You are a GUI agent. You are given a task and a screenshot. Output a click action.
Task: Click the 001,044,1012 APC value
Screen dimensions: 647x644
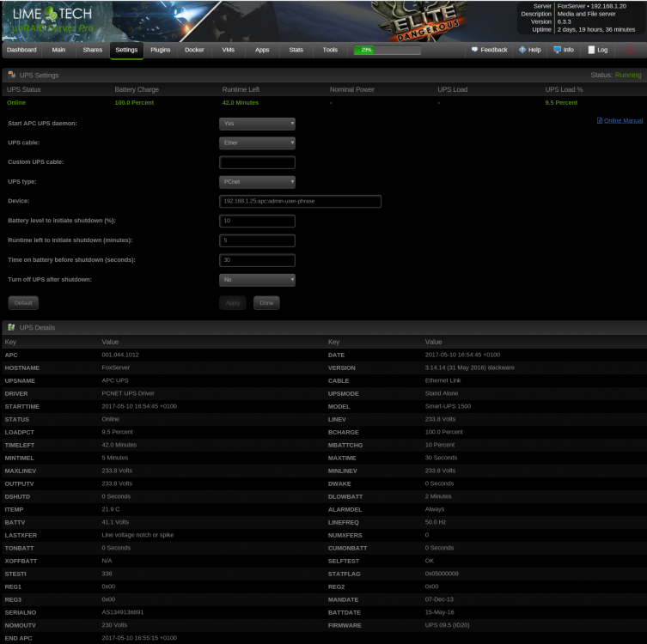[120, 355]
